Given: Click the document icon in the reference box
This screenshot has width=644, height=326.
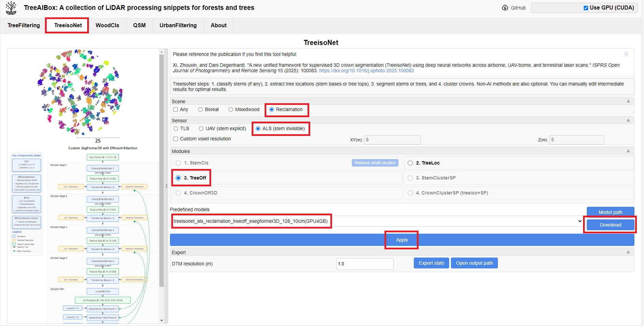Looking at the screenshot, I should tap(626, 54).
